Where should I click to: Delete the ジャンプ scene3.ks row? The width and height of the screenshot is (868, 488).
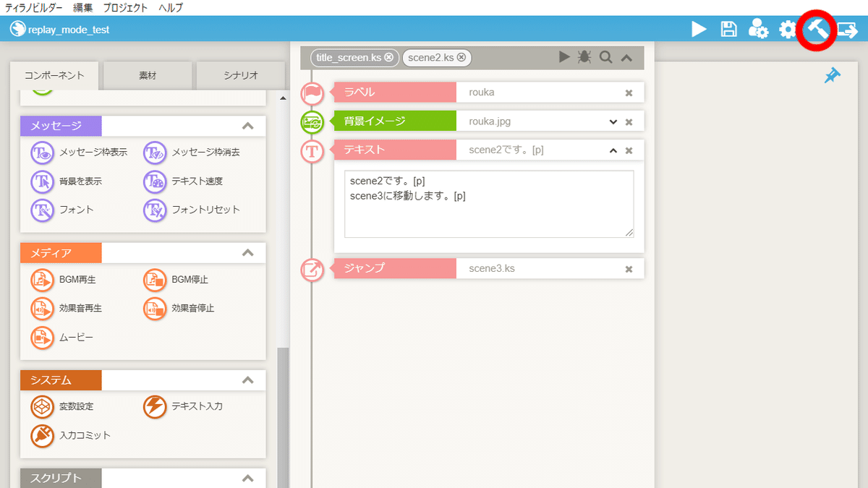point(629,269)
